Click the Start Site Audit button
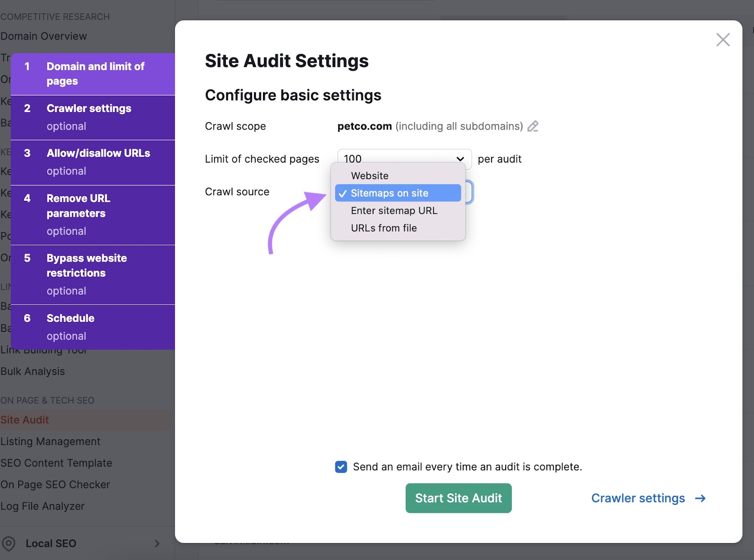 tap(458, 498)
